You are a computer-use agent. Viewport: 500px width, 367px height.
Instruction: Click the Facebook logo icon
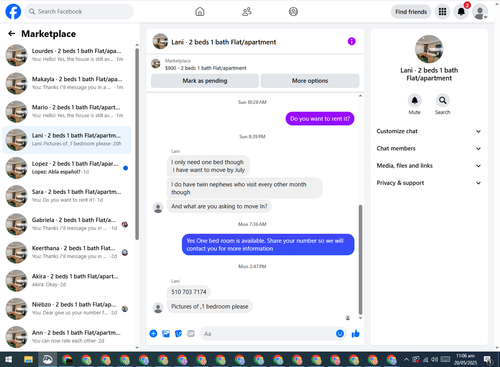13,12
